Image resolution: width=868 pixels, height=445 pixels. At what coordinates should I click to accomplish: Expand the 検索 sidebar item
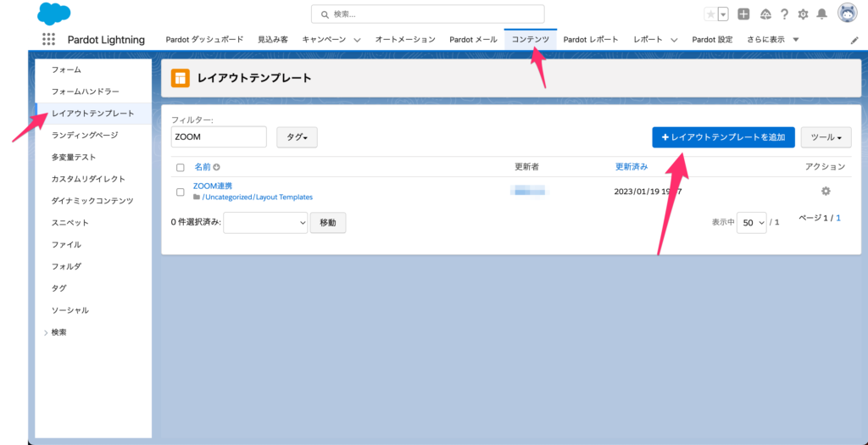click(x=58, y=332)
